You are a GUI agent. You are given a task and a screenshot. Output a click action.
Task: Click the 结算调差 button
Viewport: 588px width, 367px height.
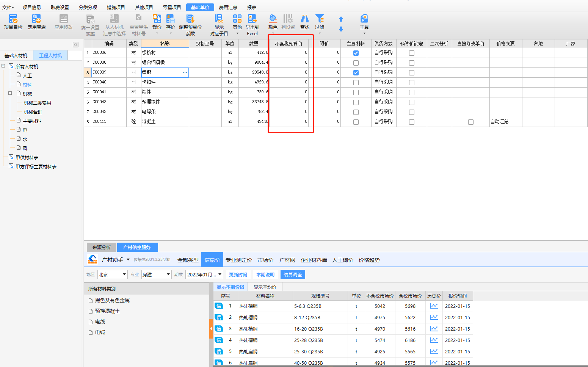coord(293,274)
